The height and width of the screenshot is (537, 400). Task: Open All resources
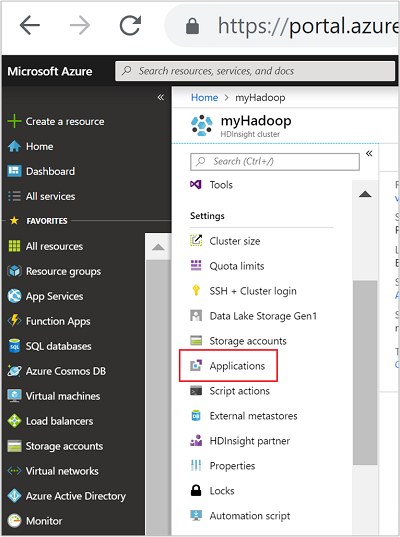[x=54, y=246]
